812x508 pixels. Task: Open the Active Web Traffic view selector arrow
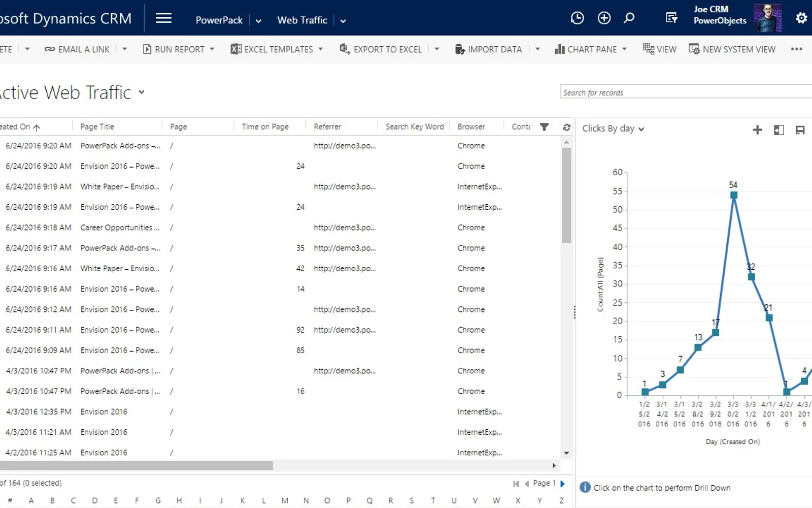tap(142, 92)
